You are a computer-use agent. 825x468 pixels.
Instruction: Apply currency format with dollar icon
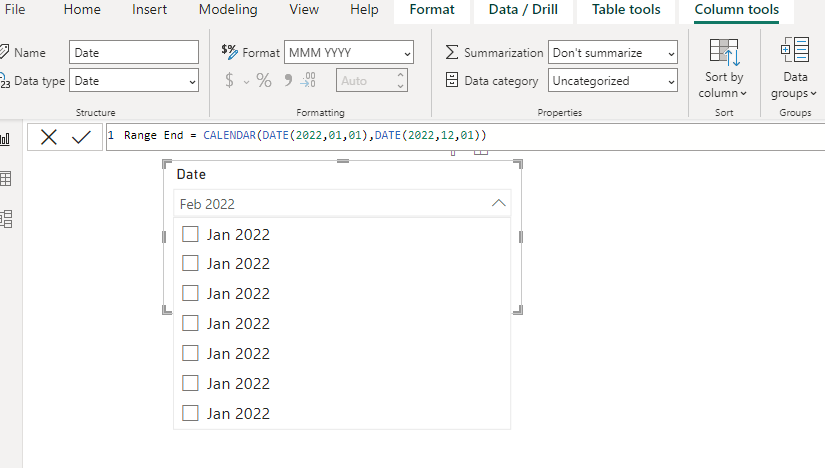pos(229,81)
